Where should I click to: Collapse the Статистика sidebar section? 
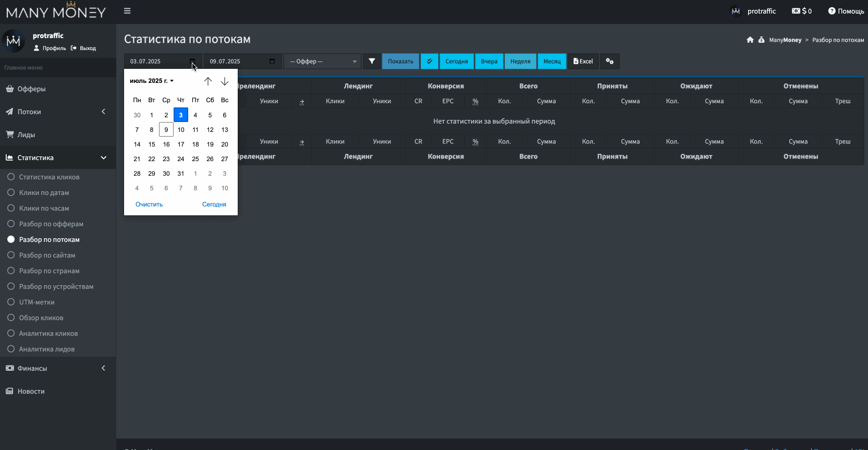pyautogui.click(x=58, y=157)
